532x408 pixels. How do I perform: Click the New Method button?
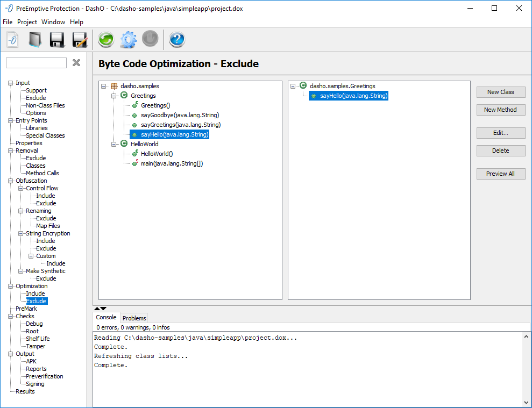click(500, 110)
